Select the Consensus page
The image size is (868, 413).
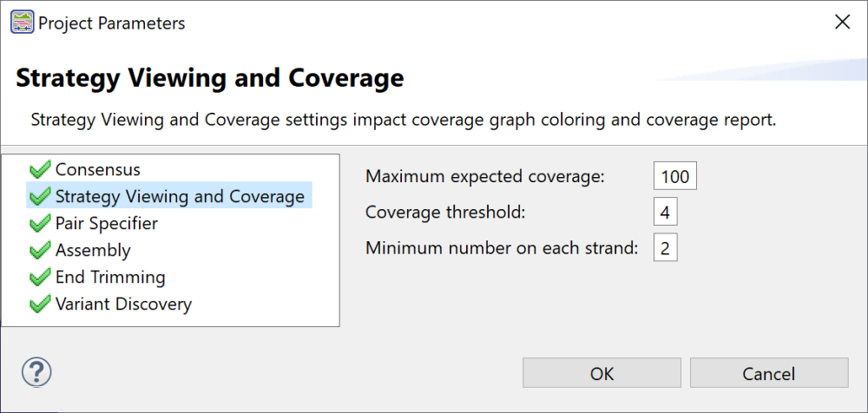point(97,170)
